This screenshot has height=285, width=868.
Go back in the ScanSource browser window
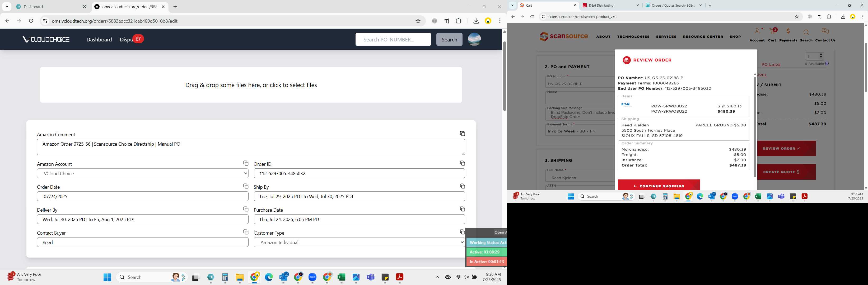(513, 16)
